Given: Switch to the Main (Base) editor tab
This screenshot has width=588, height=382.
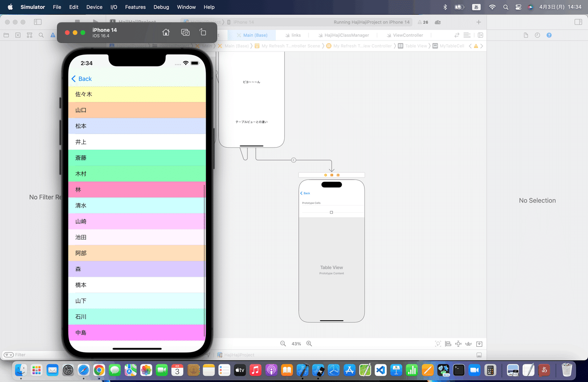Looking at the screenshot, I should click(252, 35).
